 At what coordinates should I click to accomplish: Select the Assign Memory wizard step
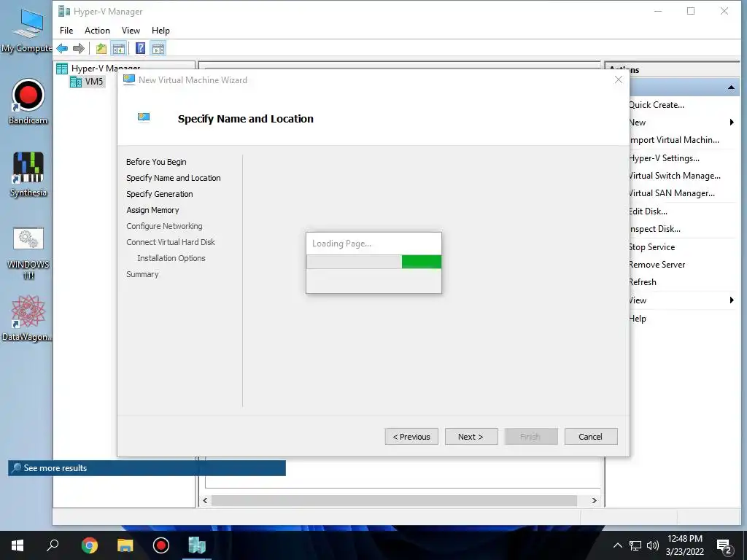pyautogui.click(x=152, y=210)
